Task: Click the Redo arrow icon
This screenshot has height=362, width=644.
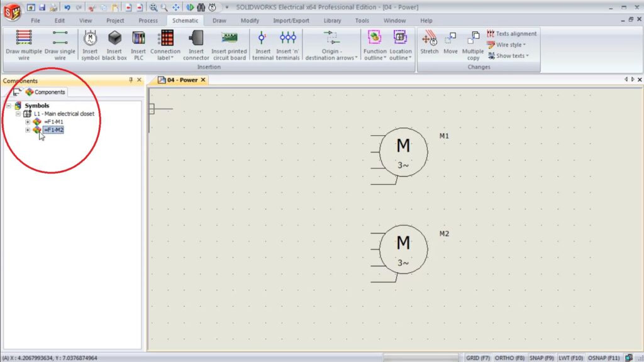Action: point(79,8)
